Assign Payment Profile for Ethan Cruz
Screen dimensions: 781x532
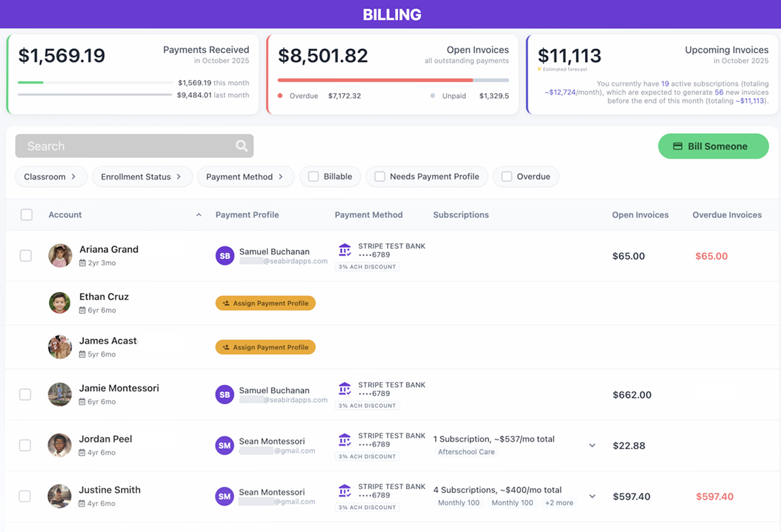point(265,303)
